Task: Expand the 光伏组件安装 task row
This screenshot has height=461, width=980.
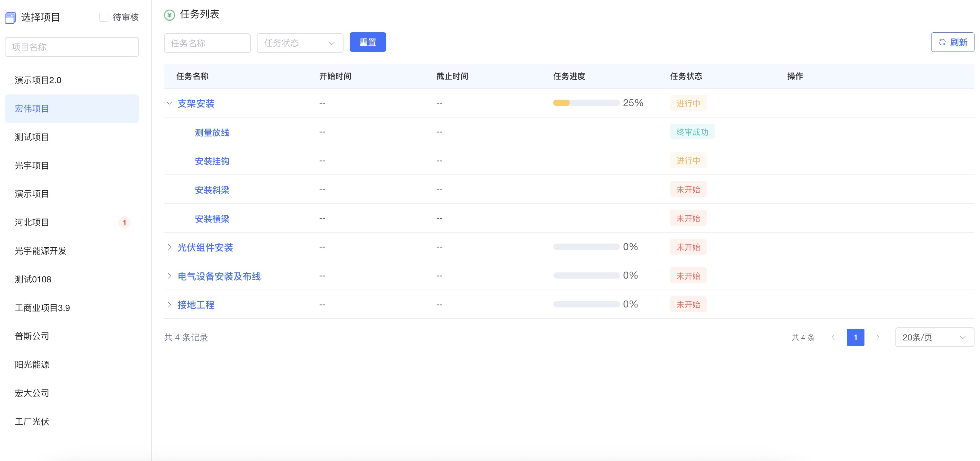Action: (169, 247)
